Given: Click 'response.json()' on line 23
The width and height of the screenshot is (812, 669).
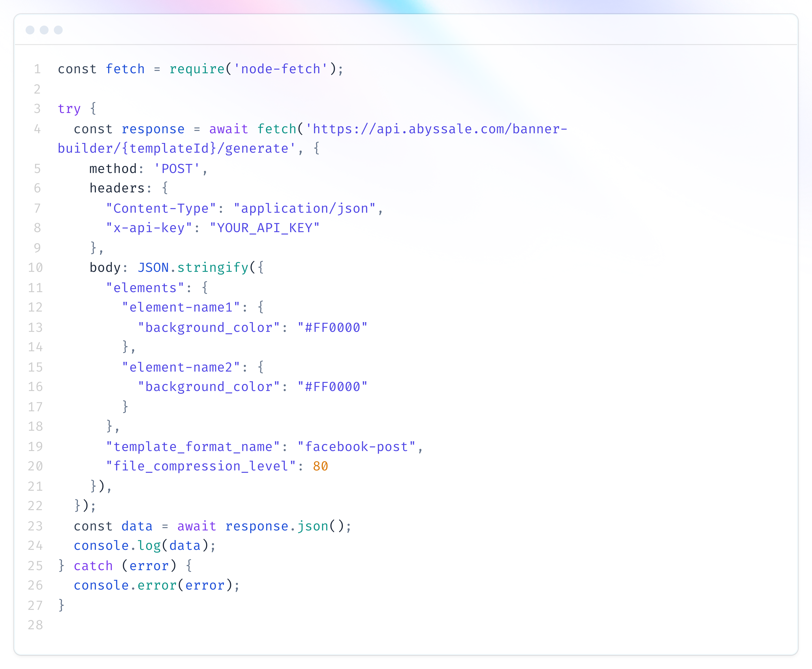Looking at the screenshot, I should [x=284, y=526].
